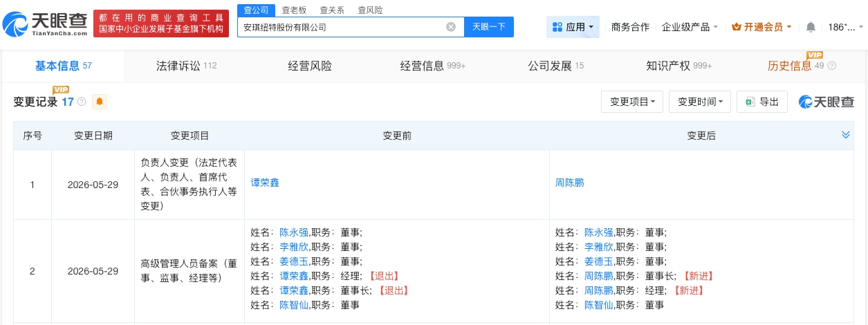This screenshot has width=868, height=325.
Task: Click the four-square grid icon beside 应用
Action: click(x=557, y=27)
